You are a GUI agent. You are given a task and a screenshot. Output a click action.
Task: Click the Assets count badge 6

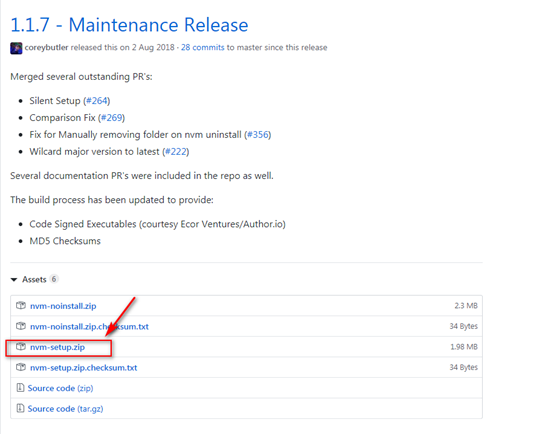pyautogui.click(x=54, y=279)
